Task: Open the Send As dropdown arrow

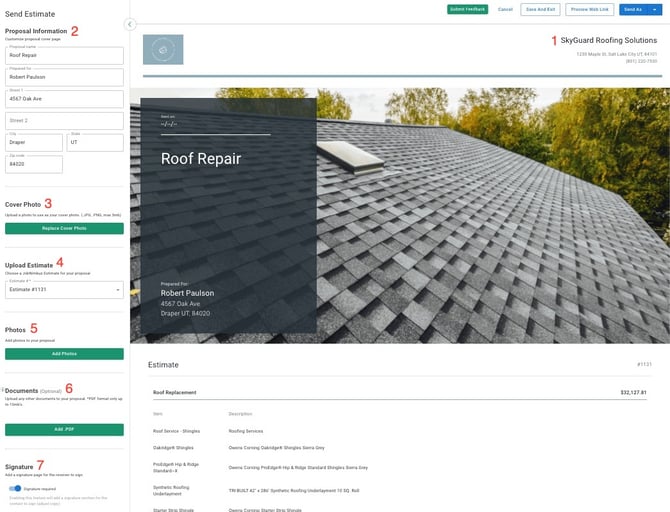Action: tap(654, 9)
